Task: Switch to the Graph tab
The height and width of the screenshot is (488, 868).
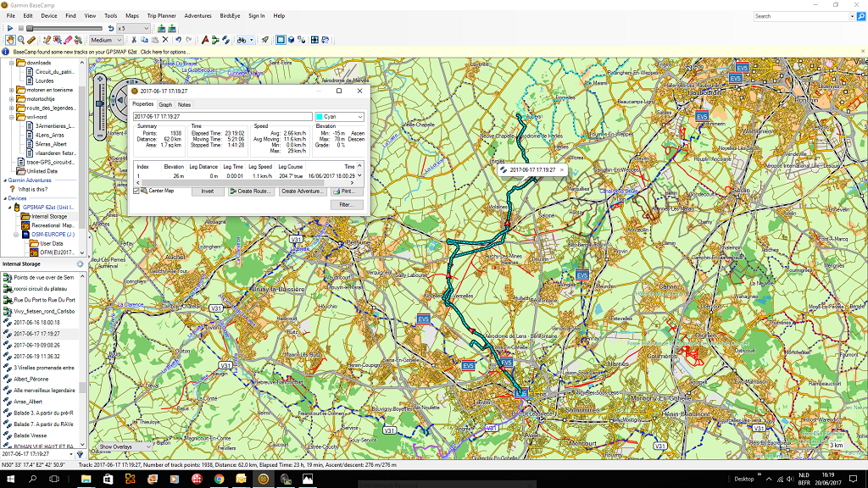Action: (x=165, y=104)
